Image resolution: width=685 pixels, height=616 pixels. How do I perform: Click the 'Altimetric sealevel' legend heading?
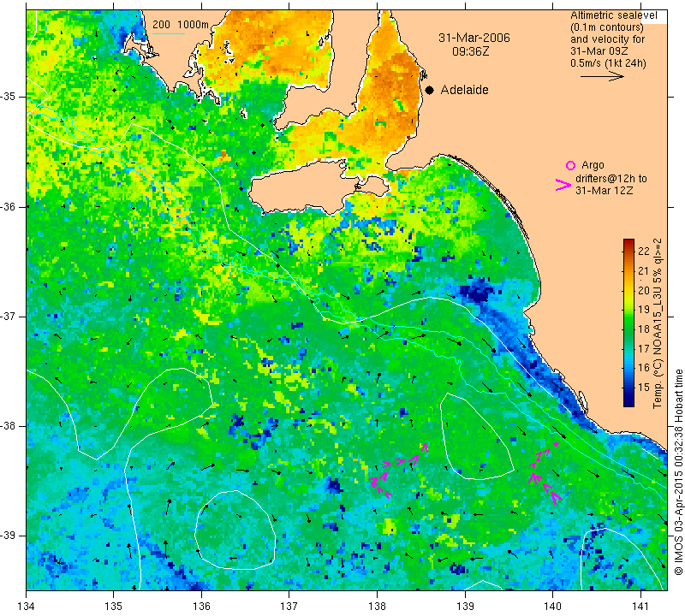(613, 15)
